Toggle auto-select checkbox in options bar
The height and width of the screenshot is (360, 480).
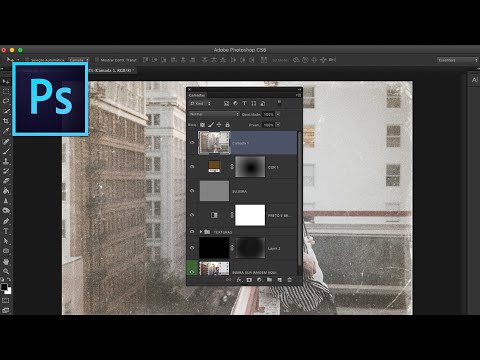click(x=27, y=60)
